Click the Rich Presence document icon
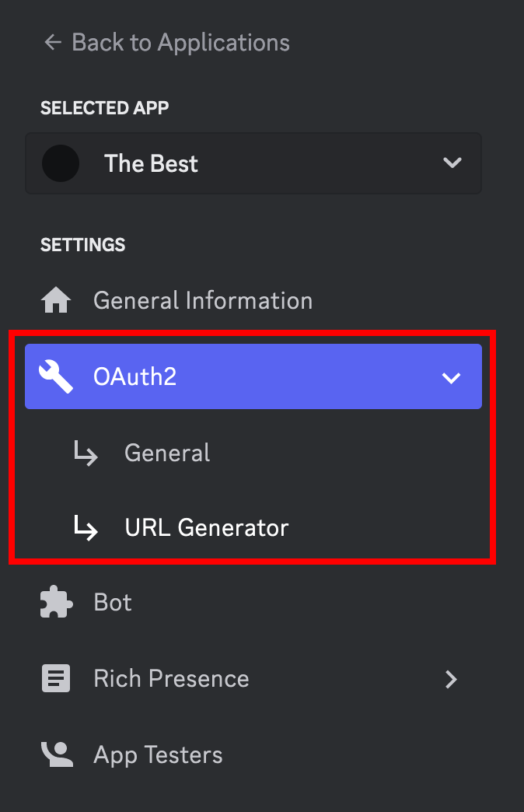Image resolution: width=524 pixels, height=812 pixels. click(x=56, y=678)
